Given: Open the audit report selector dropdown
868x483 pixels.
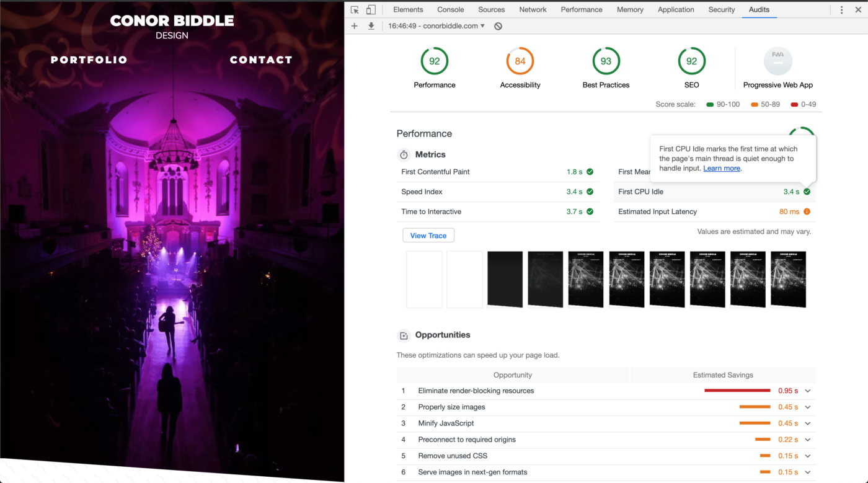Looking at the screenshot, I should pos(436,26).
